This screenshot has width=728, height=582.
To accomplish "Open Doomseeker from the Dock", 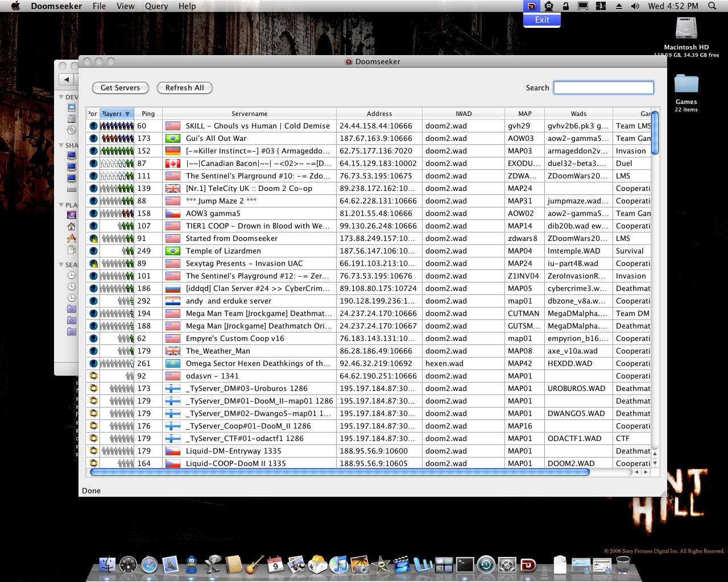I will [x=528, y=564].
